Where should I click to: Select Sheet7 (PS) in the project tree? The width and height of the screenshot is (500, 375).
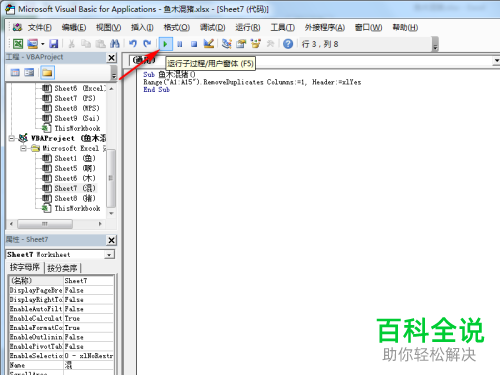tap(70, 98)
